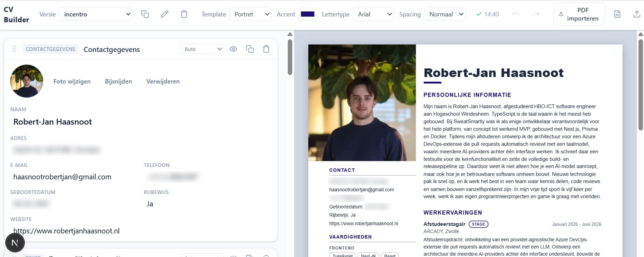Click the redo arrow in toolbar
The height and width of the screenshot is (257, 644).
point(536,14)
